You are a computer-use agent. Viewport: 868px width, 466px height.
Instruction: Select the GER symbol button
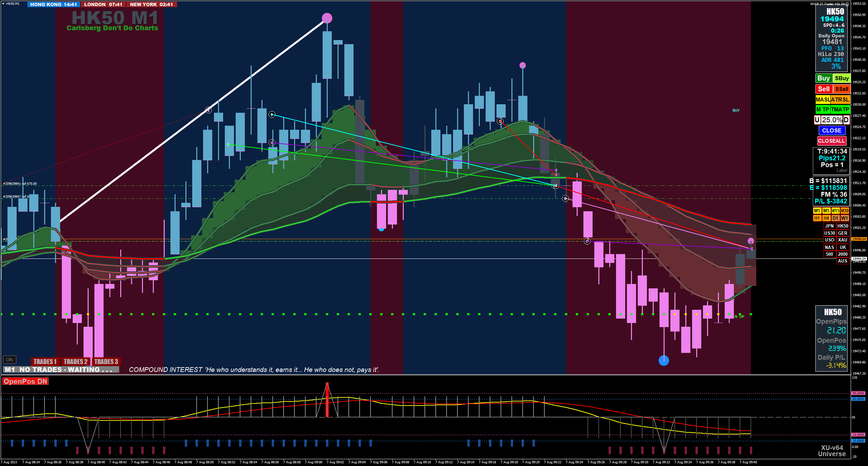843,233
